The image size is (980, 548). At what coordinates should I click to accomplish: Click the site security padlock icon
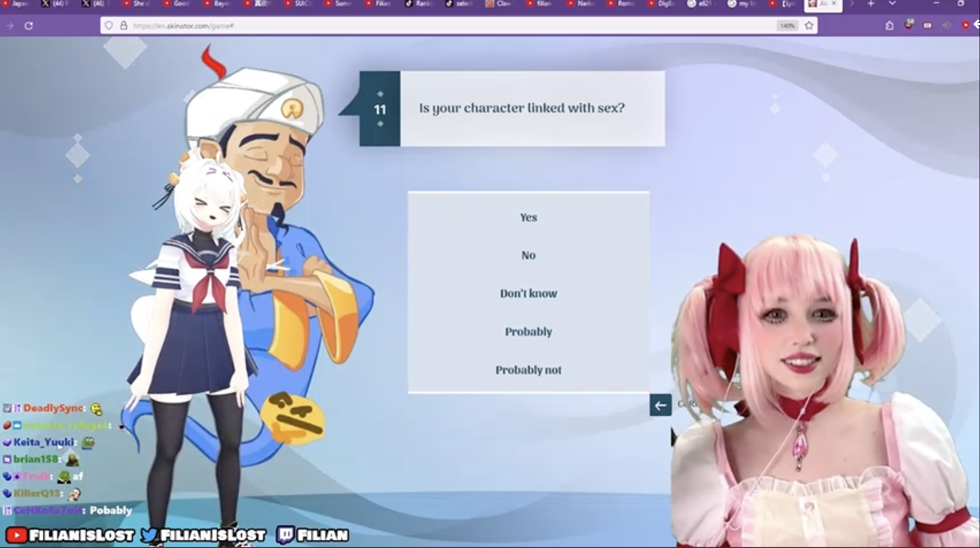[123, 26]
